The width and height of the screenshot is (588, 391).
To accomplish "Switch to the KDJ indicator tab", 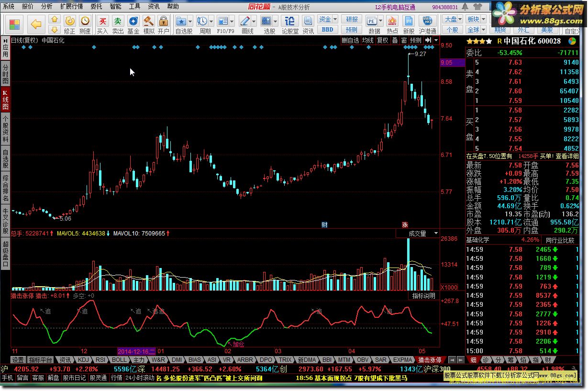I will coord(83,360).
